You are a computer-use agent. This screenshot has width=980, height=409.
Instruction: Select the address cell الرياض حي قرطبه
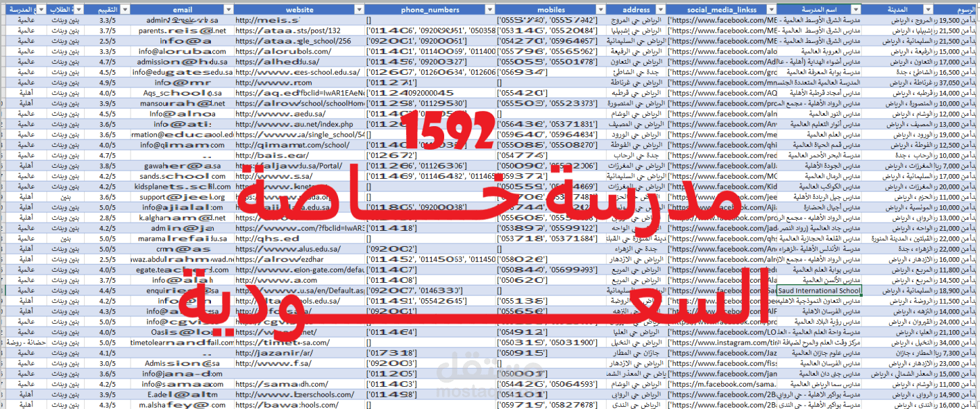[x=635, y=93]
